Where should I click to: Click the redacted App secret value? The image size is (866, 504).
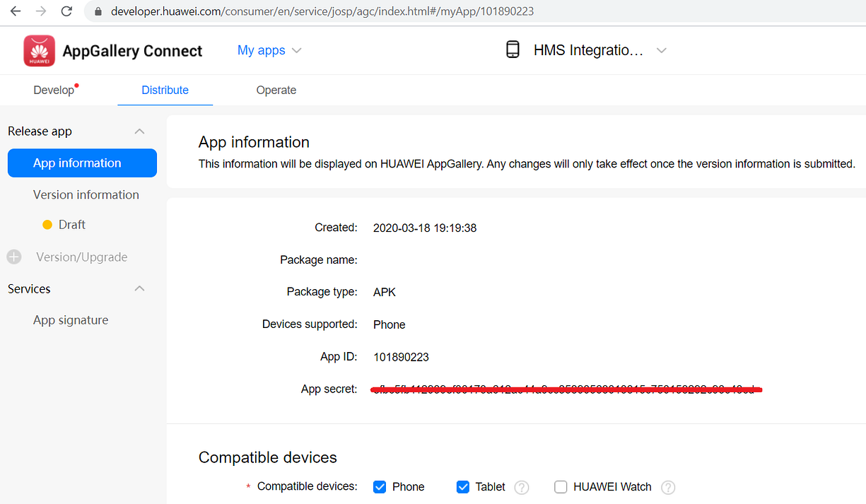click(567, 389)
